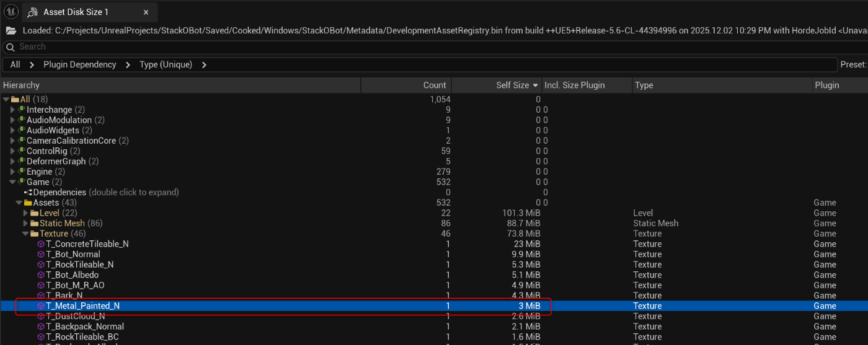
Task: Expand the Level folder
Action: [x=26, y=213]
